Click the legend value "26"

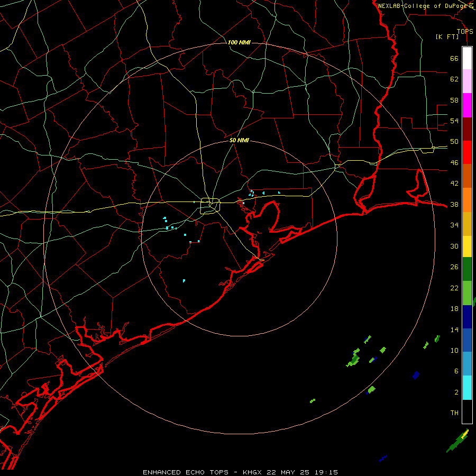tap(454, 267)
